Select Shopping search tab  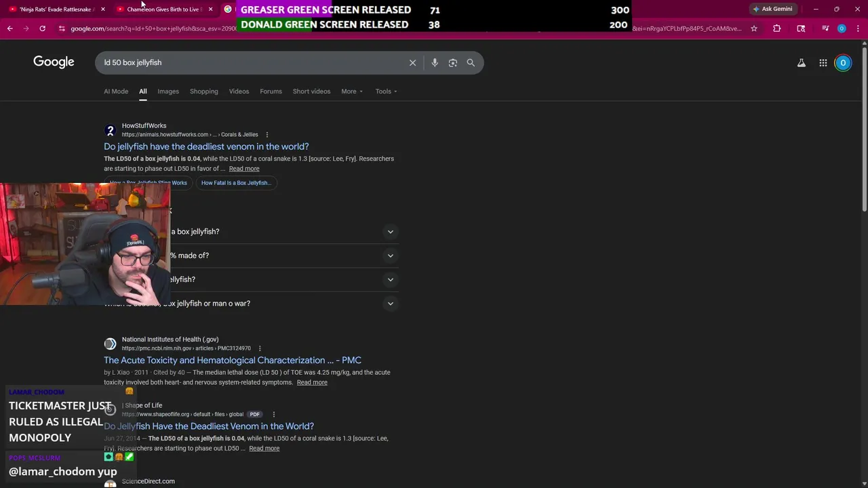(204, 91)
